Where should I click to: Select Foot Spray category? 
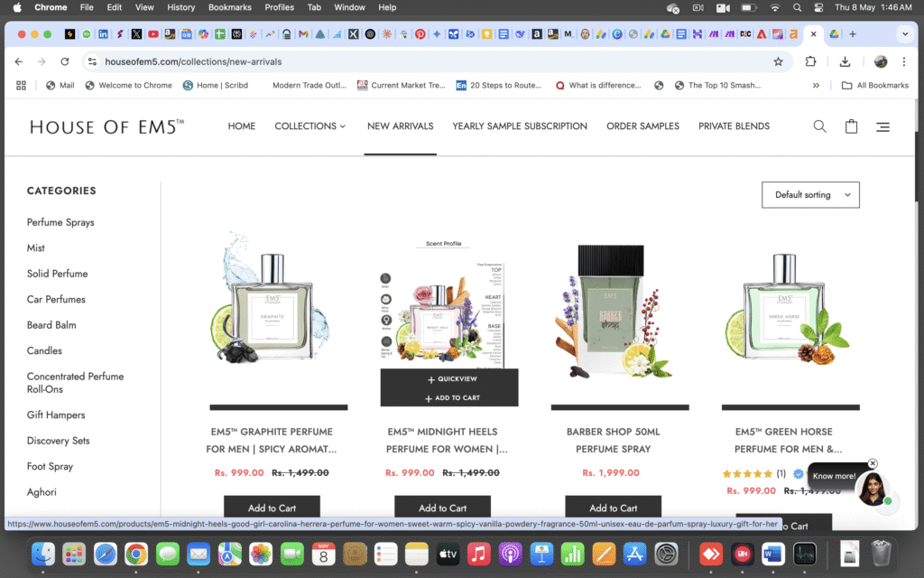pos(51,467)
